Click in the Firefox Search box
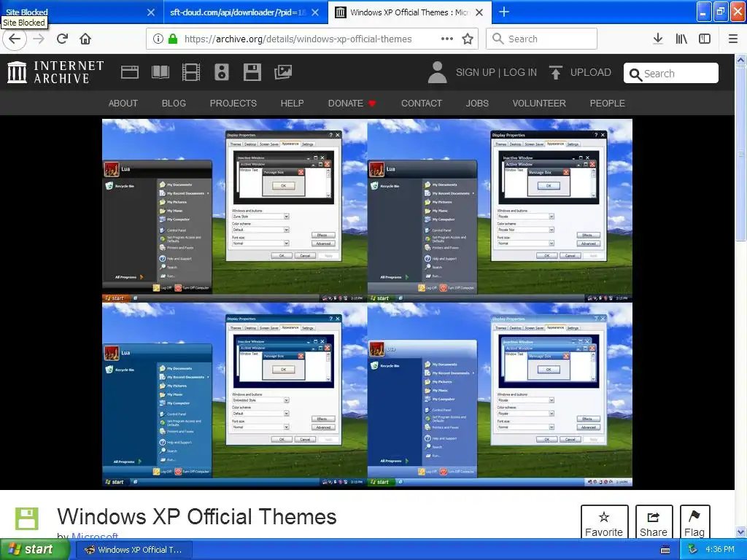The image size is (747, 560). (541, 39)
